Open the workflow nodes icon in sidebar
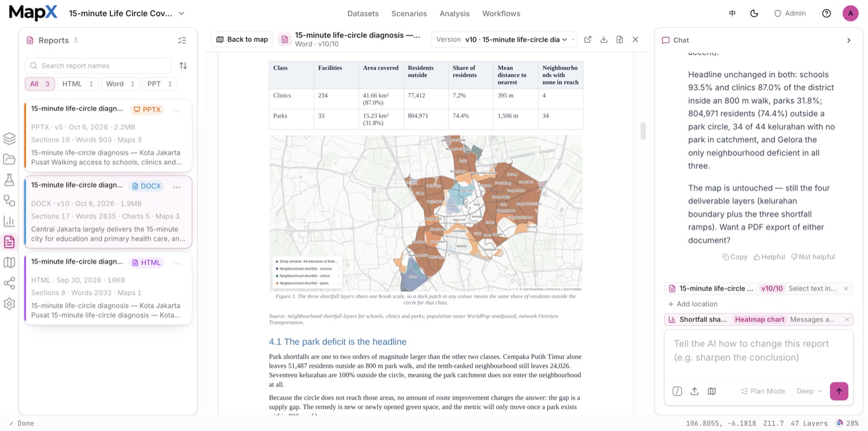868x431 pixels. click(x=9, y=201)
